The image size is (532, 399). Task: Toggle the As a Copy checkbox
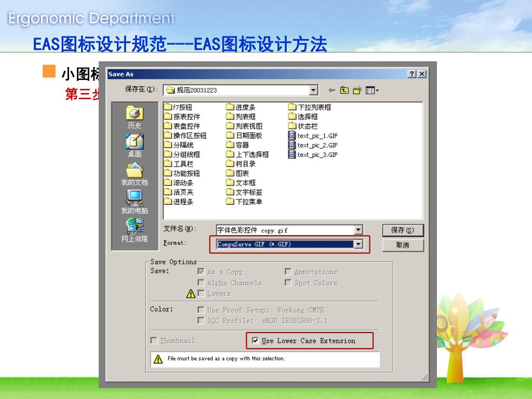(x=201, y=271)
